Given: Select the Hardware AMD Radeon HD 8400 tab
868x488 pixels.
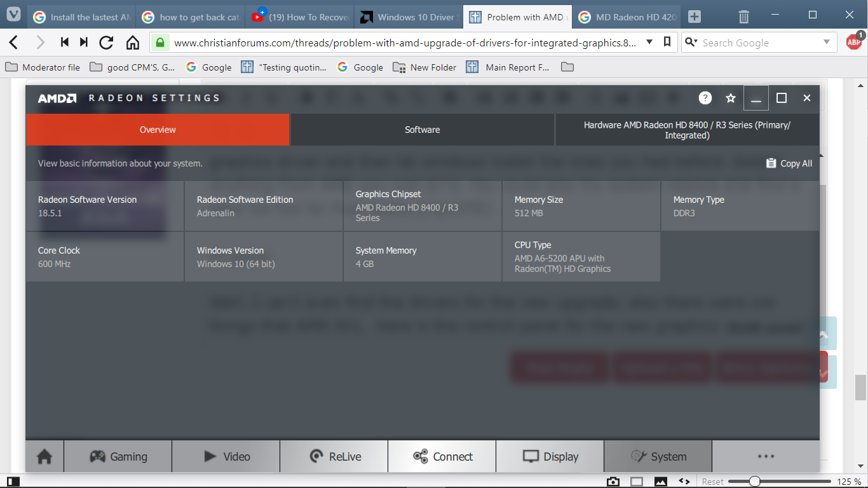Looking at the screenshot, I should pos(688,130).
